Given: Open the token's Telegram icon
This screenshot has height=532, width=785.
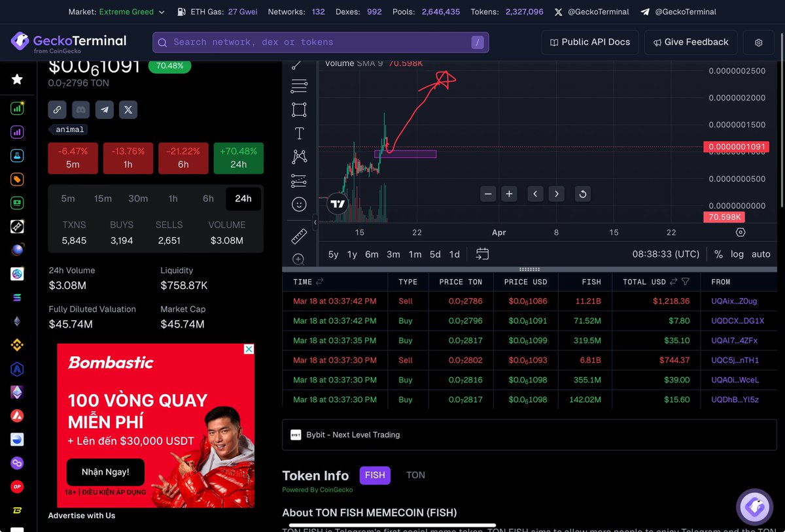Looking at the screenshot, I should tap(105, 110).
